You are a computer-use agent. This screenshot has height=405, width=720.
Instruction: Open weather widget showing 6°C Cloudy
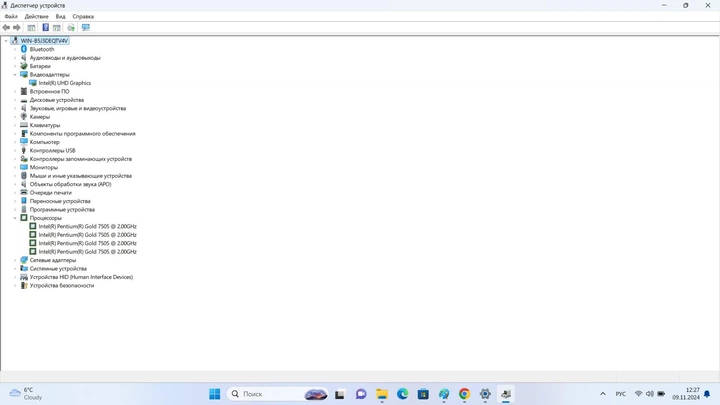(x=26, y=394)
